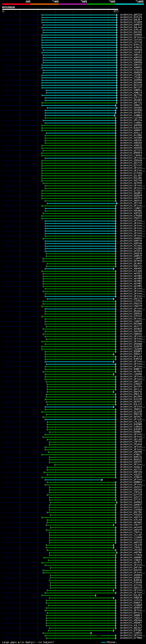Select the UniRef100_P58372 label

point(131,218)
